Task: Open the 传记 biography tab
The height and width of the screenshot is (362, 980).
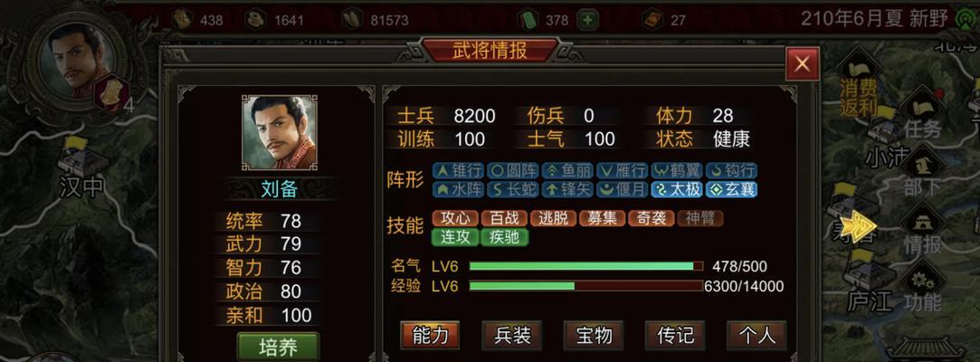Action: 675,336
